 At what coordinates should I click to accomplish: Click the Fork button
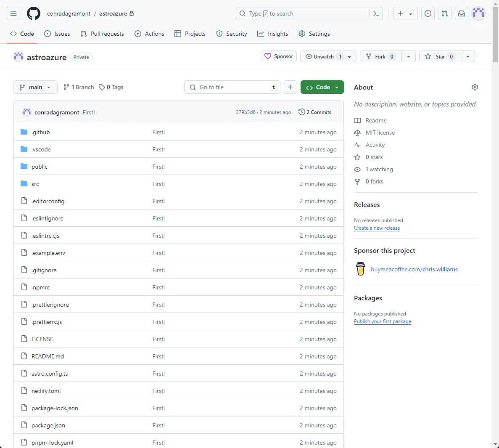pyautogui.click(x=380, y=56)
